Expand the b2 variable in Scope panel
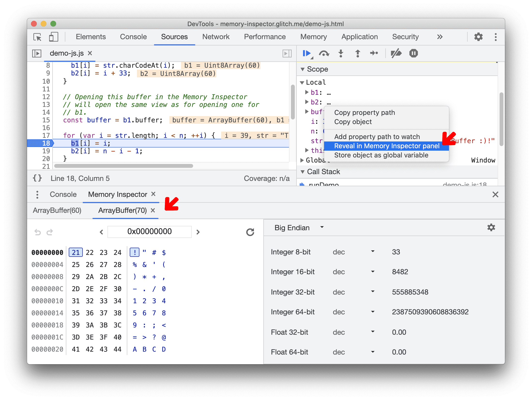Viewport: 532px width, 400px height. [x=306, y=101]
